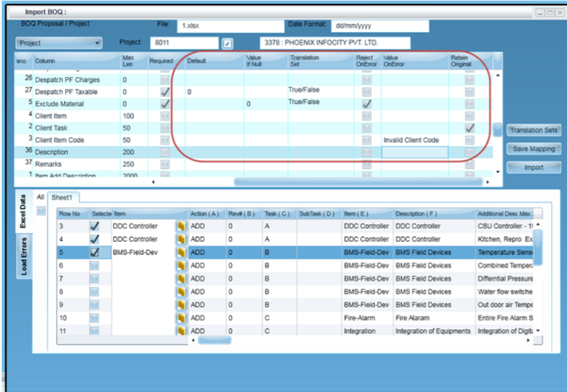Viewport: 567px width, 392px height.
Task: Uncheck the Selected box in row 3
Action: click(94, 226)
